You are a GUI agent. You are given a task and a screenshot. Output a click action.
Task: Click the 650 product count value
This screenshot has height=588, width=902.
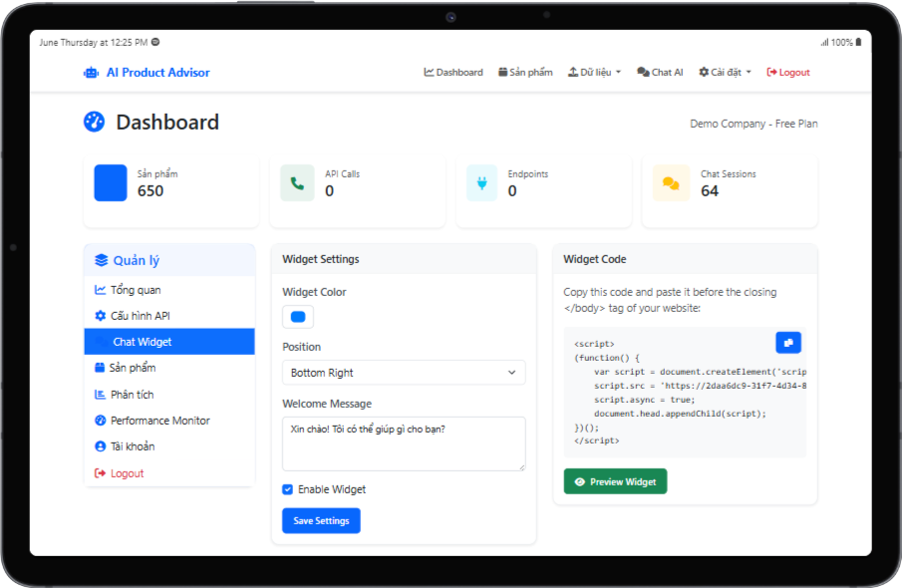150,191
